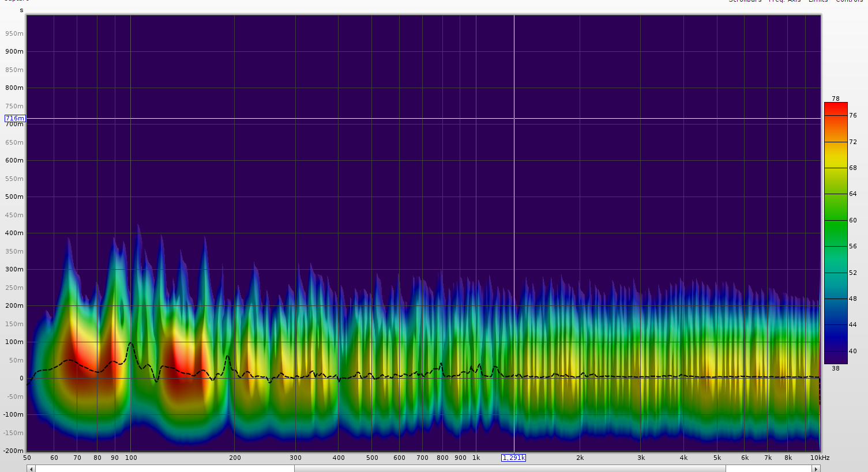The height and width of the screenshot is (472, 868).
Task: Click the -200m time axis label
Action: (13, 451)
